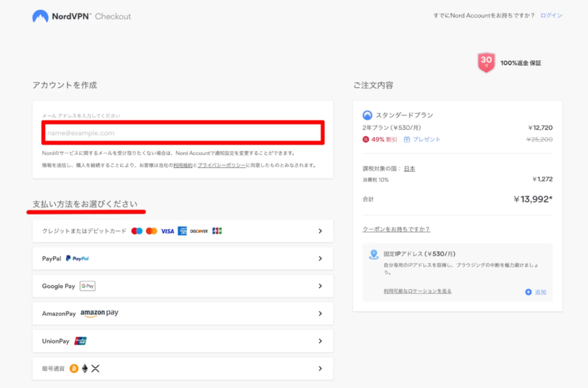
Task: Click the 固定IPアドレス (¥530/月) heading
Action: click(x=419, y=254)
